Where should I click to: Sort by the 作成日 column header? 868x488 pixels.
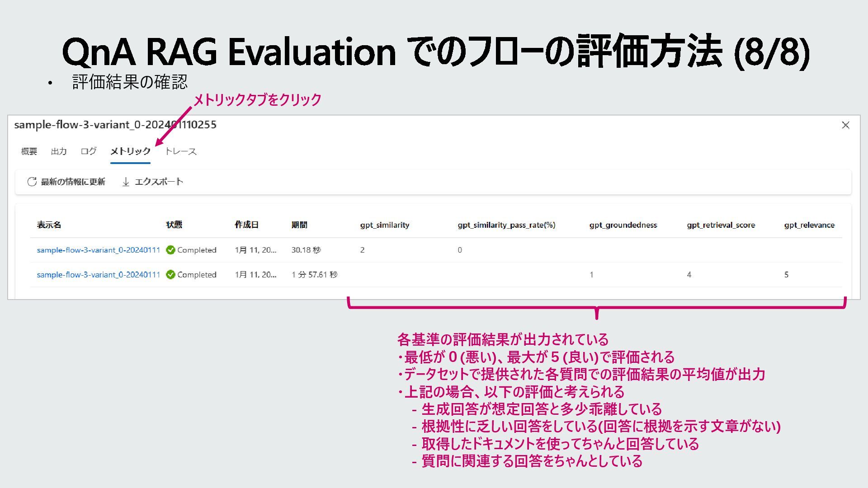[x=246, y=225]
